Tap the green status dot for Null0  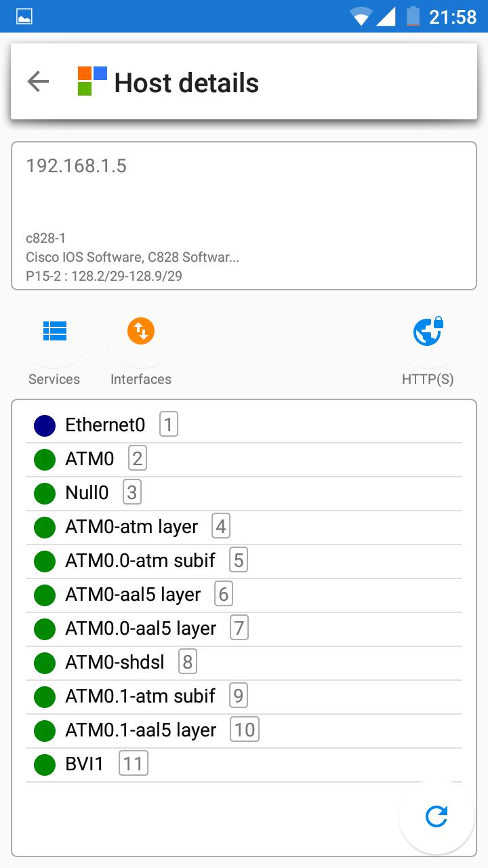coord(45,494)
